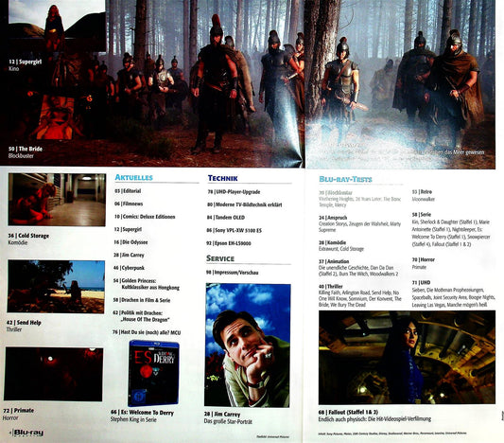Click '78 | UHD-Player-Upgrade' entry

[x=234, y=192]
